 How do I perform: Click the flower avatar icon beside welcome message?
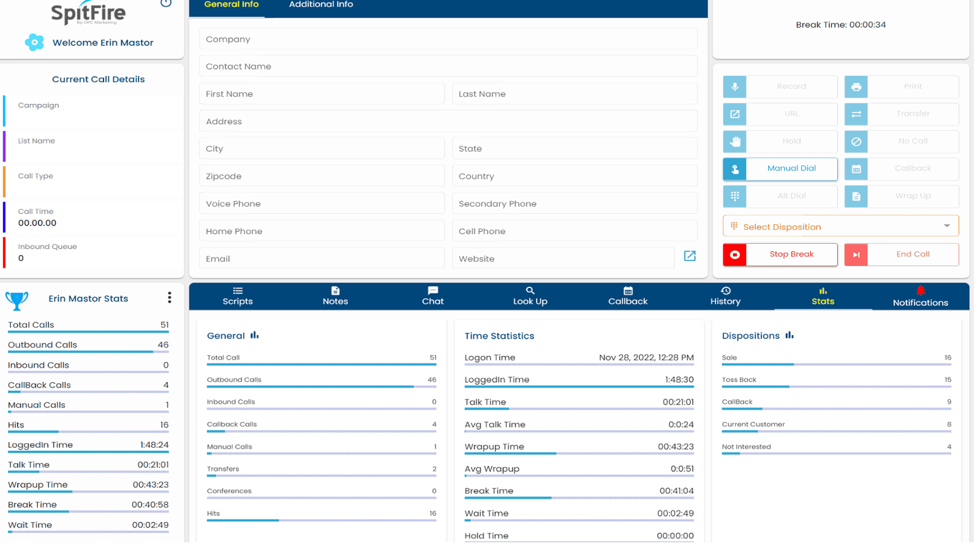click(34, 42)
